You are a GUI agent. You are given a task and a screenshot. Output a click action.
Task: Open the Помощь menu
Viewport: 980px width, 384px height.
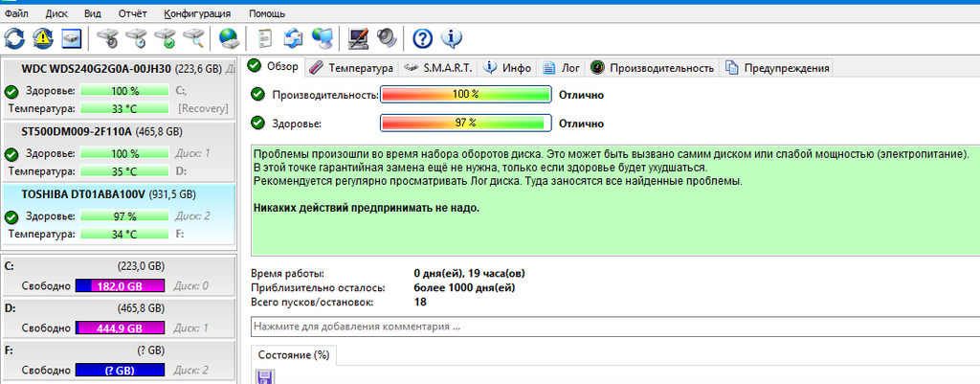point(267,13)
